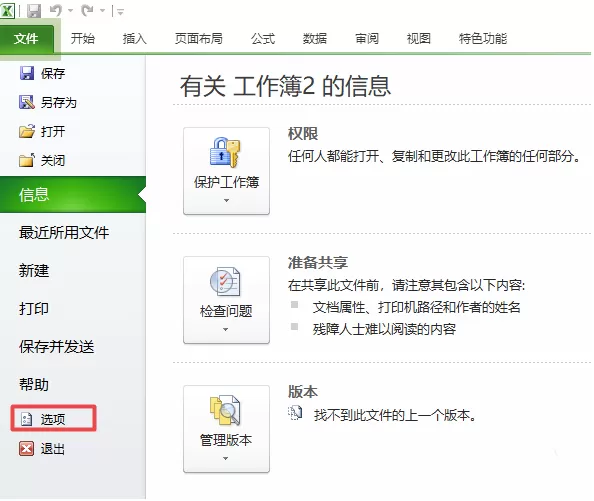Click the 有关 工作簿2 的信息 title
This screenshot has height=501, width=594.
click(285, 86)
